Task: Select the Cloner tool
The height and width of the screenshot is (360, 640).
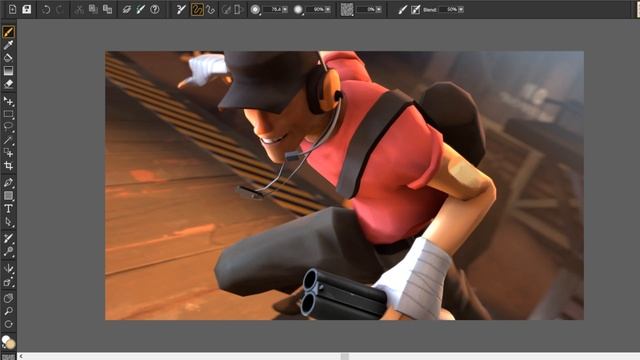Action: coord(8,238)
